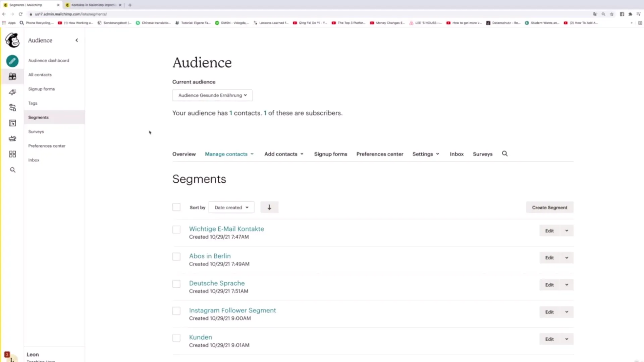Click the sort order toggle arrow button
The image size is (644, 362).
pos(269,207)
